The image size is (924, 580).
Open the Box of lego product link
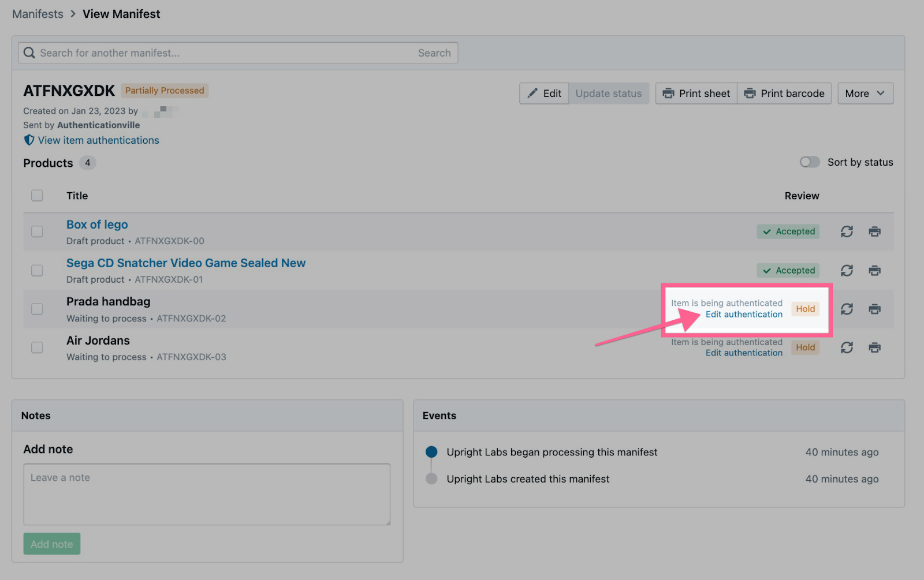point(97,224)
